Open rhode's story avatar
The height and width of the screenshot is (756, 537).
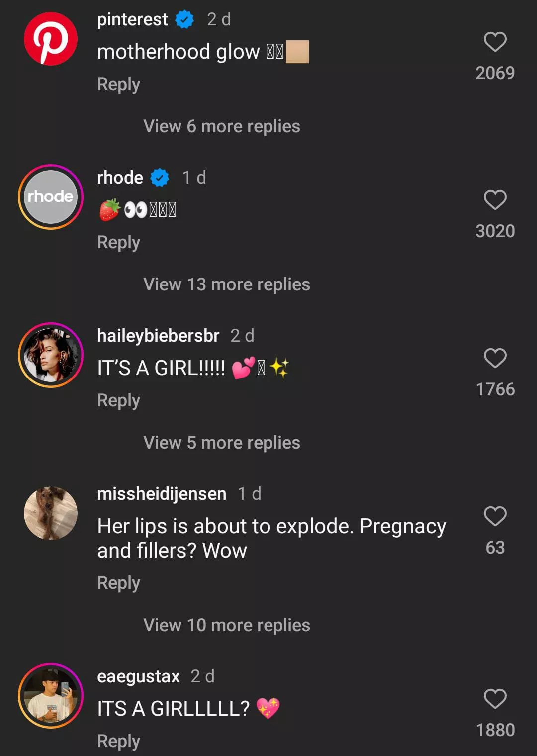pos(51,197)
